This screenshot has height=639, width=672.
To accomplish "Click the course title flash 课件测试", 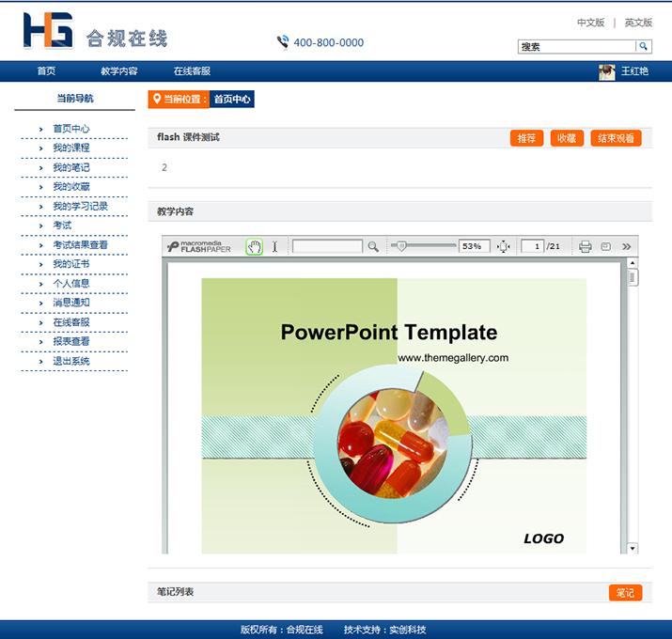I will tap(188, 137).
